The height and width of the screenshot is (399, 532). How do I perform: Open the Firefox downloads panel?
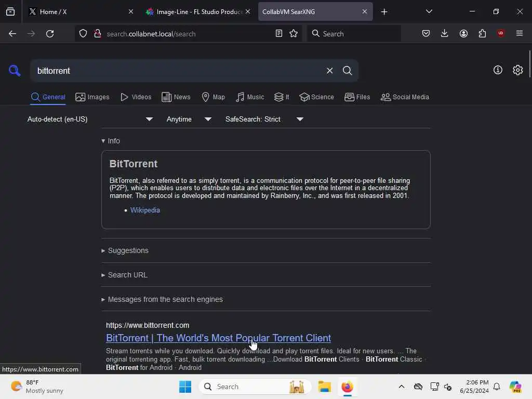point(445,34)
